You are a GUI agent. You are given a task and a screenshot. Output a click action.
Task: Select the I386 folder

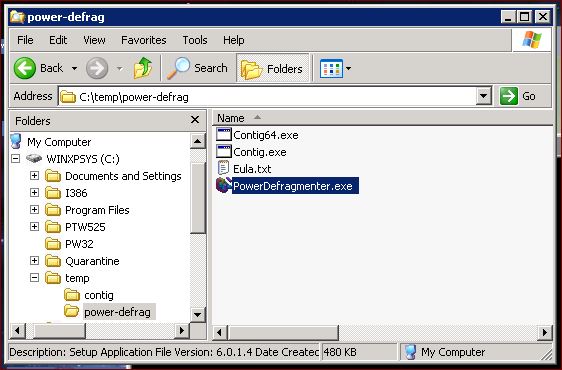tap(76, 193)
